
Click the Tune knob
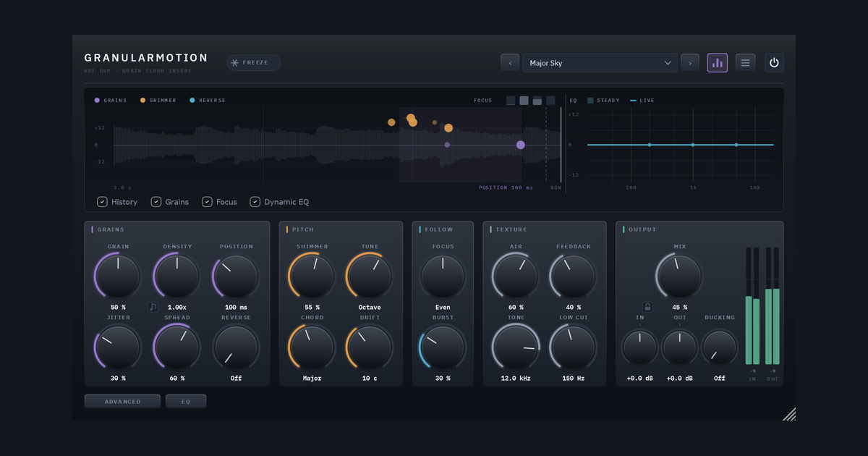[x=370, y=276]
